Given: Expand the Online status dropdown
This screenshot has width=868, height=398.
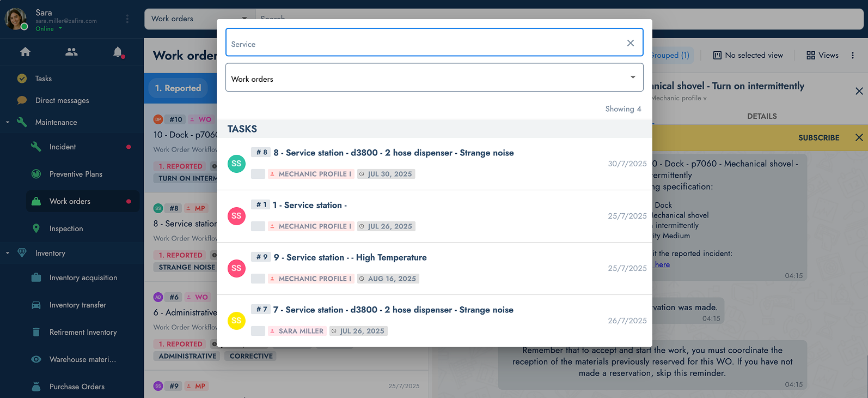Looking at the screenshot, I should [60, 28].
